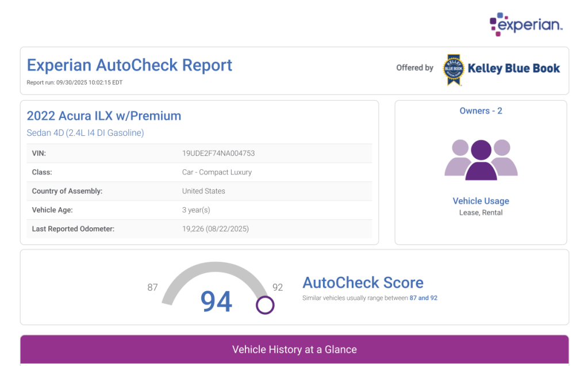This screenshot has width=588, height=366.
Task: Select the Car - Compact Luxury class value
Action: pos(217,172)
